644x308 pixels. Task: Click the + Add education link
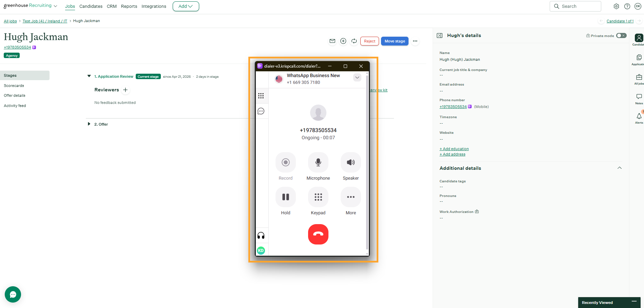click(x=454, y=149)
